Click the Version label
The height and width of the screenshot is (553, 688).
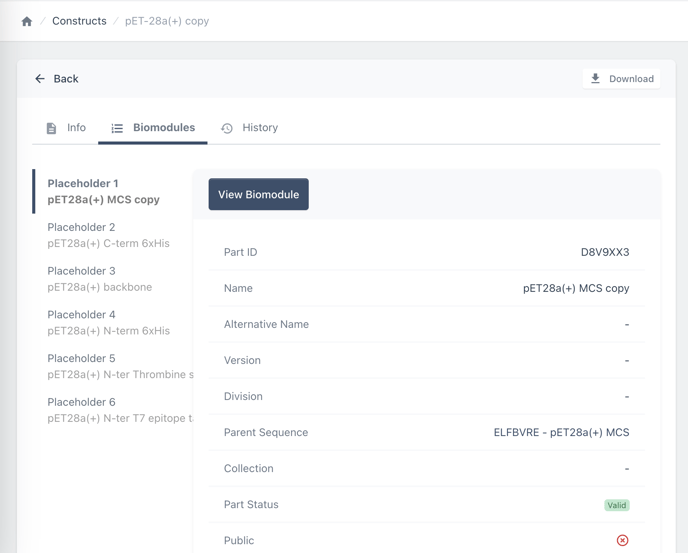[242, 360]
